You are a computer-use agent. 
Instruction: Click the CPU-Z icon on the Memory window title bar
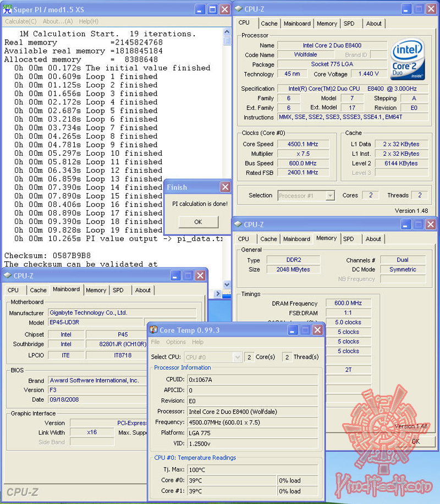[x=239, y=224]
